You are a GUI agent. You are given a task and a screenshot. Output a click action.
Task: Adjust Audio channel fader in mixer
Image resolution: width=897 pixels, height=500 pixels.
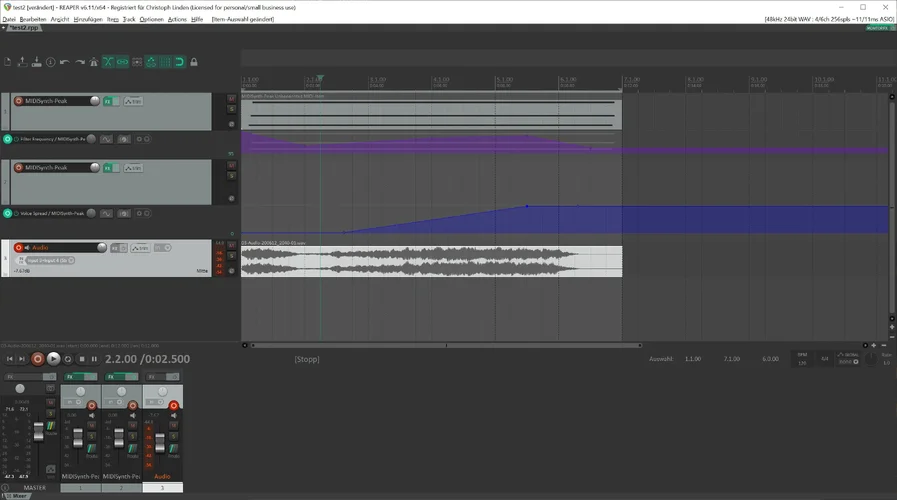click(x=160, y=442)
